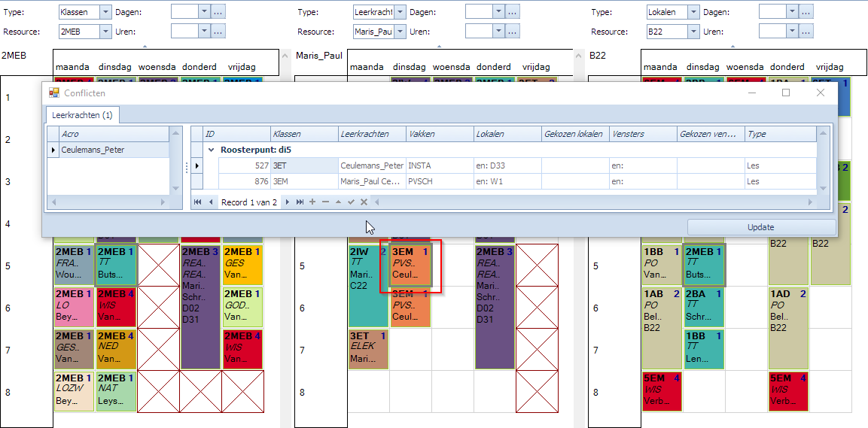Click vertical scrollbar right of 2MEB timetable
The height and width of the screenshot is (428, 868).
click(285, 238)
